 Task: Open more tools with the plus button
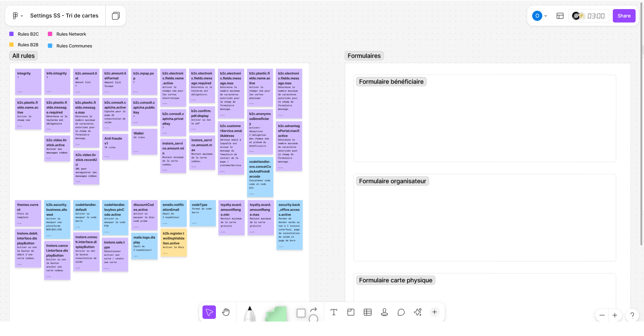click(434, 312)
